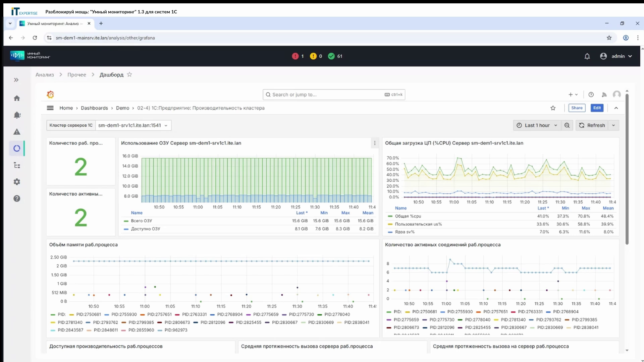Open 'Анализ' breadcrumb item
This screenshot has width=644, height=362.
click(45, 75)
